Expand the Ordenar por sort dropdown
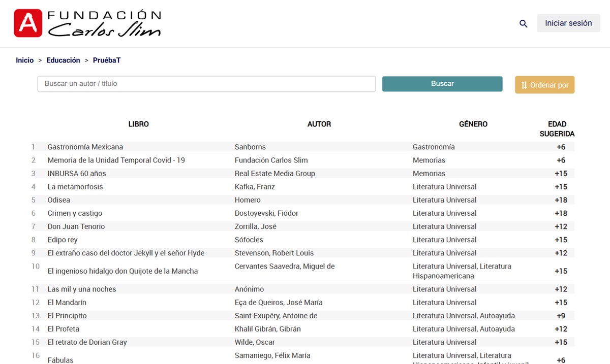Image resolution: width=610 pixels, height=364 pixels. 544,85
